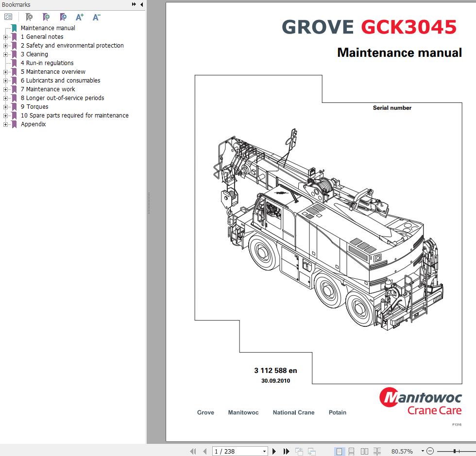Expand the 9 Torques bookmark
This screenshot has height=456, width=476.
[5, 107]
